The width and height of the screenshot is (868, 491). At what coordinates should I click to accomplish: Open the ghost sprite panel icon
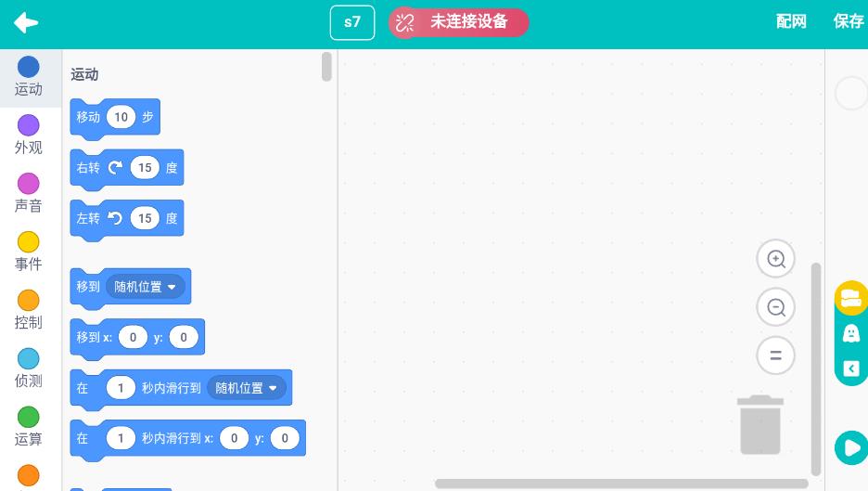tap(850, 333)
